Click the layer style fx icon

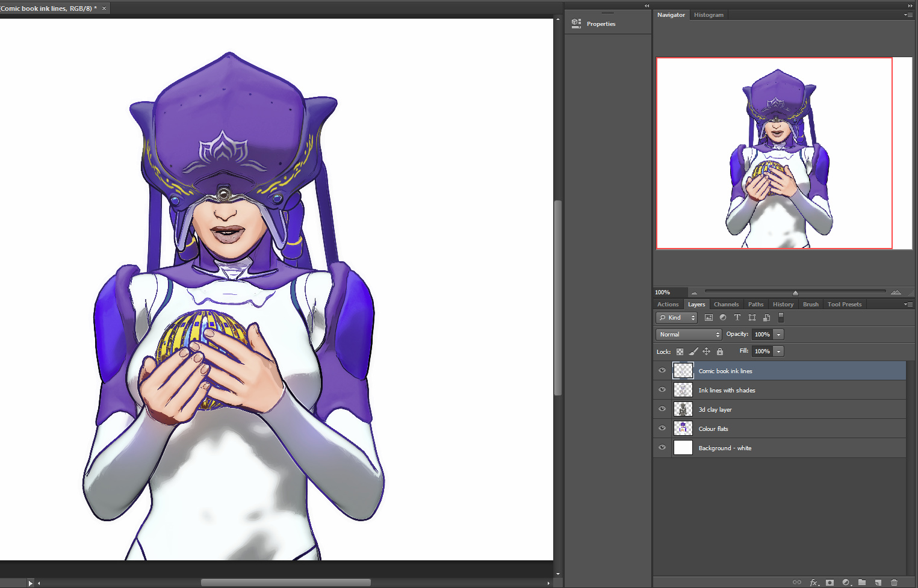(x=814, y=582)
